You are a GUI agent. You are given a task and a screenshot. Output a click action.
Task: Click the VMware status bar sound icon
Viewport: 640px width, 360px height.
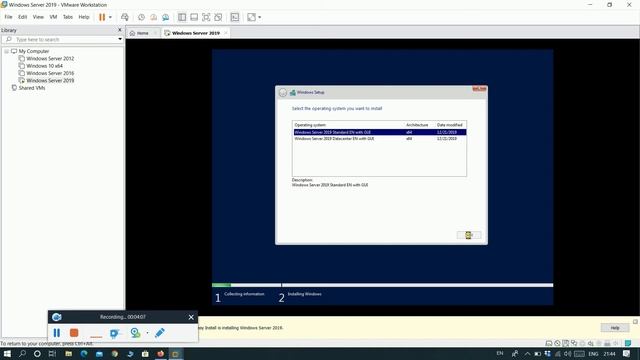tap(591, 343)
